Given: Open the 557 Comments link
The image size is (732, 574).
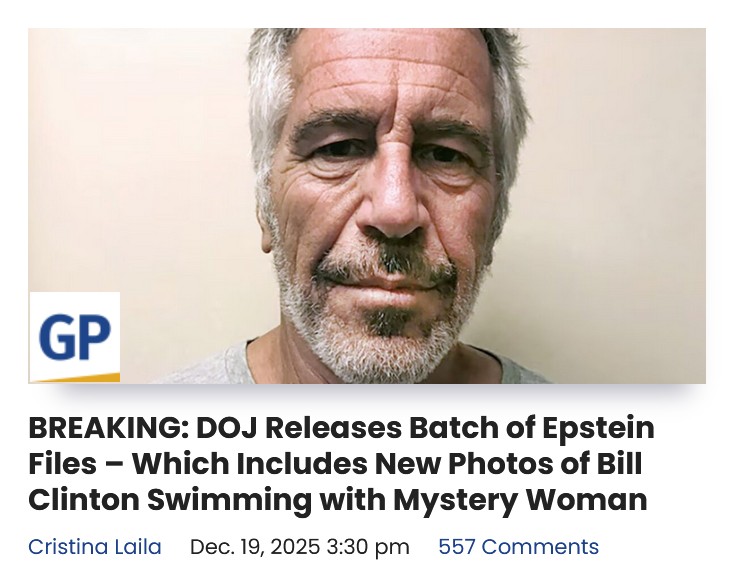Looking at the screenshot, I should pos(519,546).
